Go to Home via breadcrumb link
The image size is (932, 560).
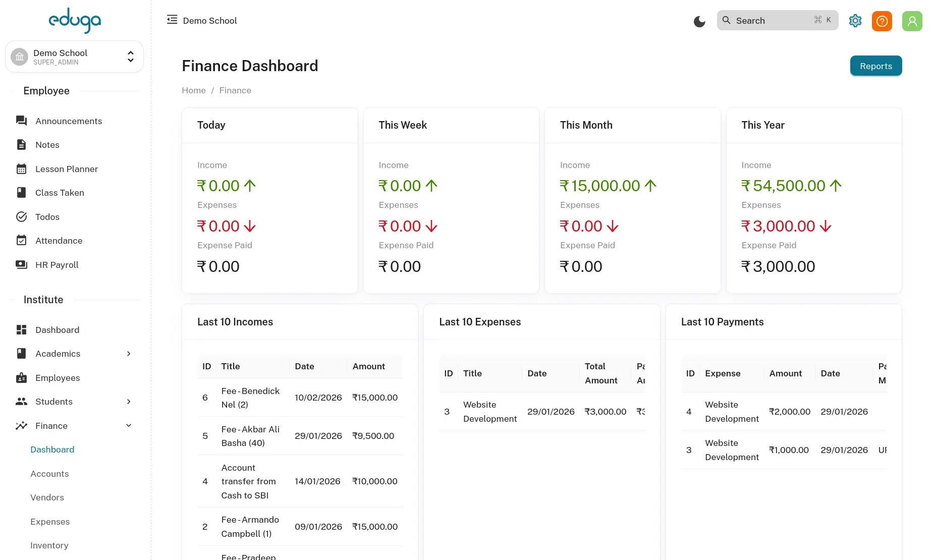coord(194,90)
